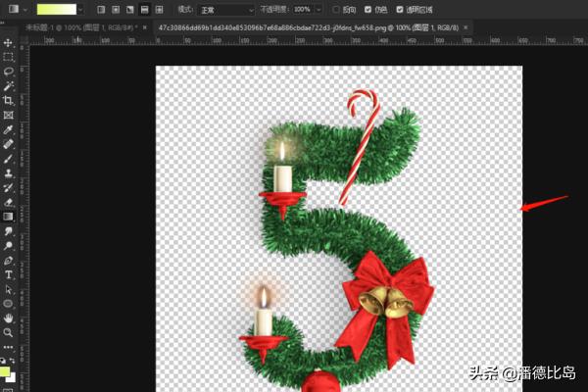Select the Move tool

coord(9,43)
